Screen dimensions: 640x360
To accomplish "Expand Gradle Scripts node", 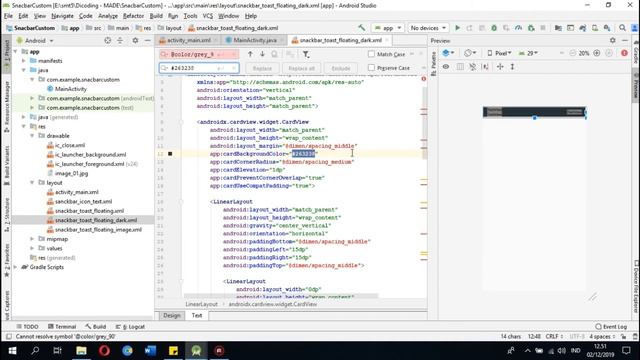I will coord(16,267).
